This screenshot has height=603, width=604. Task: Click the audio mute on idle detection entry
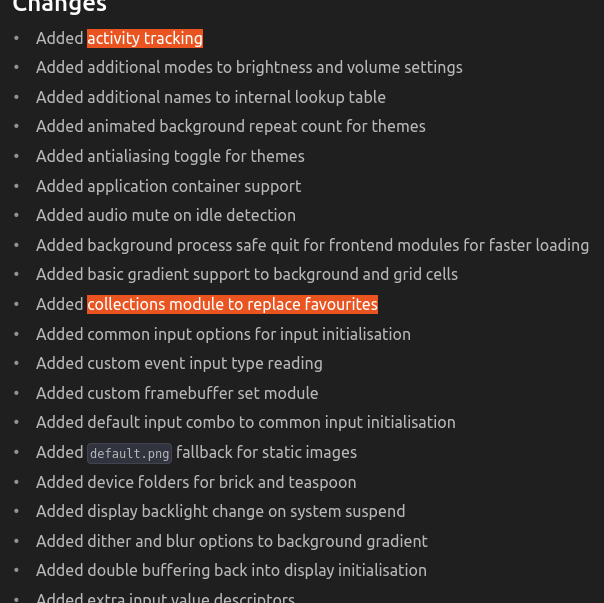point(166,215)
